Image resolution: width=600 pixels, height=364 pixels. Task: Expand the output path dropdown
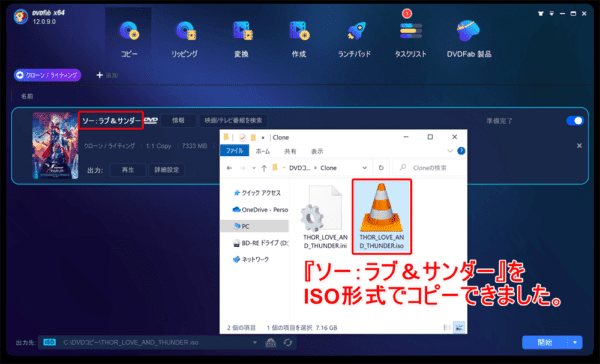[x=255, y=343]
